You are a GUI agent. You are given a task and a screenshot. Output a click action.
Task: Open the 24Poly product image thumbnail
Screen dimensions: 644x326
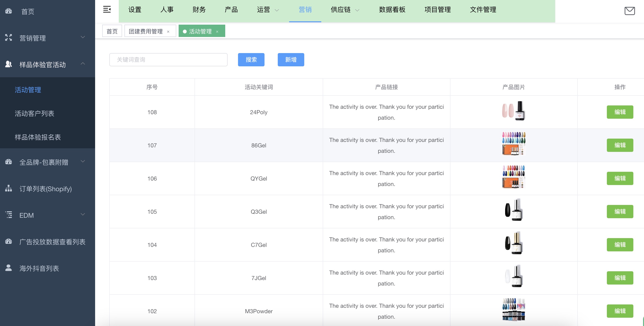pyautogui.click(x=514, y=111)
